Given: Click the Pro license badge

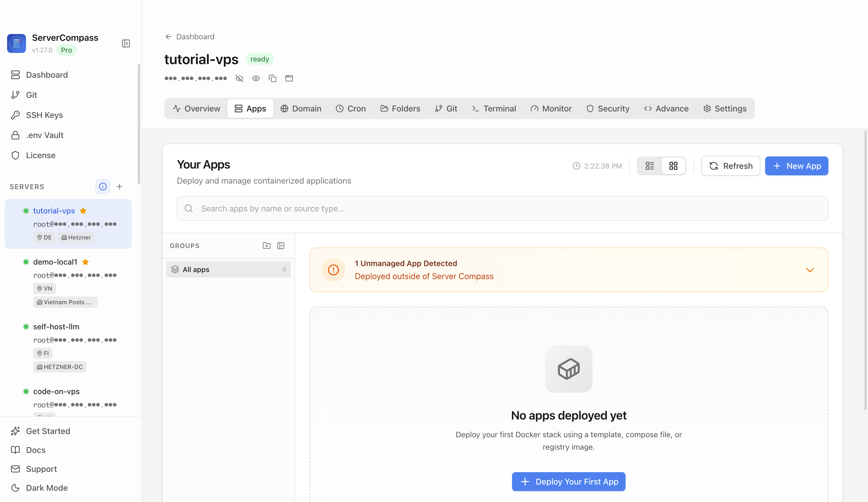Looking at the screenshot, I should coord(66,50).
